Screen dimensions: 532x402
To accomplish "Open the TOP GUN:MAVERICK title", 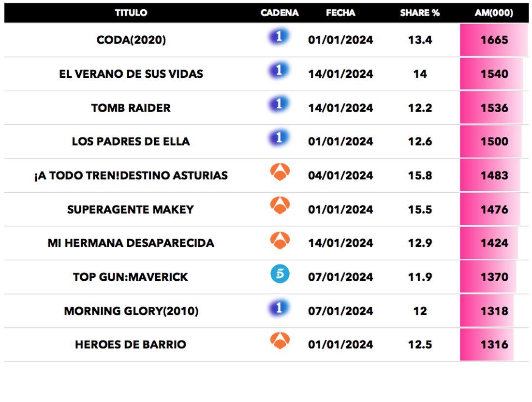I will click(131, 277).
